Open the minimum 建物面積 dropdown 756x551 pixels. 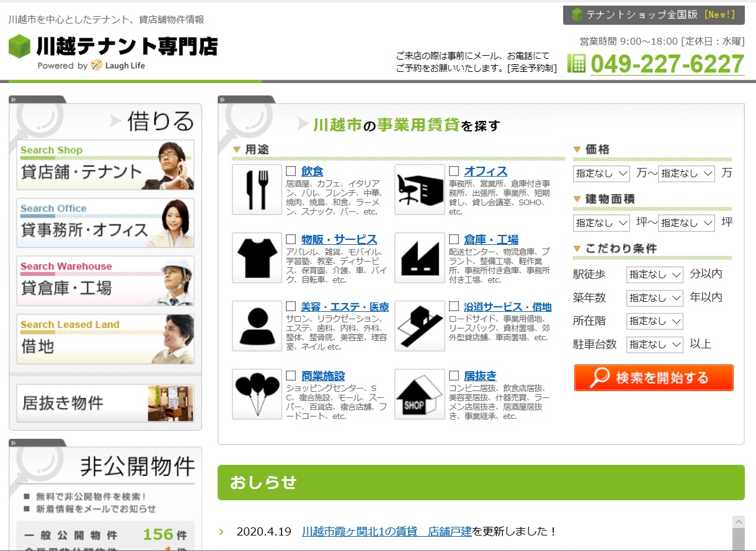pyautogui.click(x=602, y=223)
